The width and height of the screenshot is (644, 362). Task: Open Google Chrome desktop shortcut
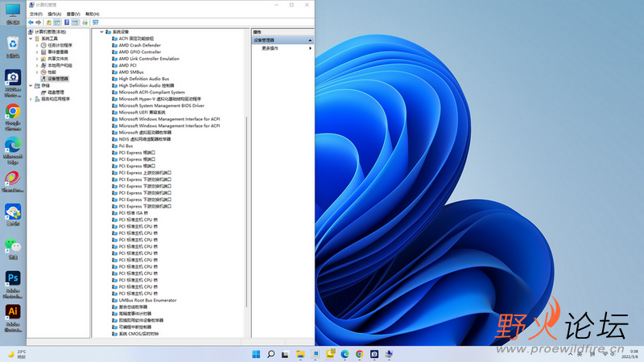click(x=13, y=117)
